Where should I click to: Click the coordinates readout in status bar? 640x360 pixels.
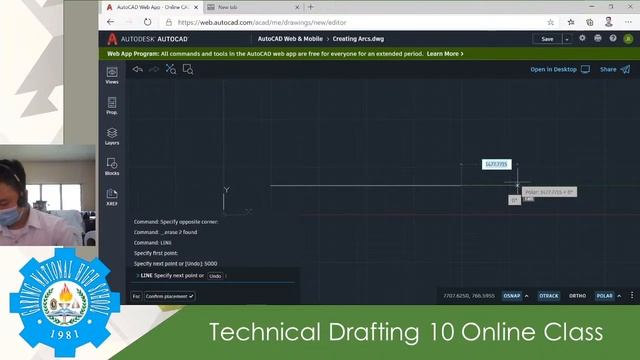pos(469,296)
